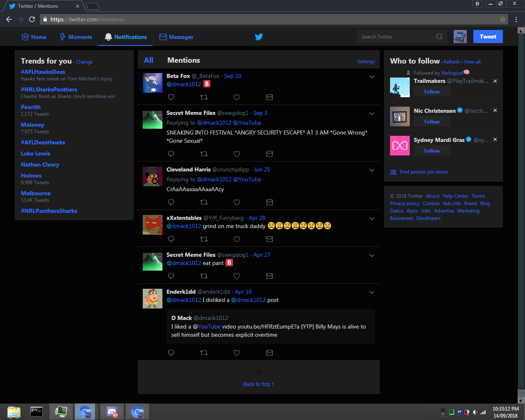Retweet Beta Fox's Sep 10 tweet
Screen dimensions: 525x420
pyautogui.click(x=204, y=97)
